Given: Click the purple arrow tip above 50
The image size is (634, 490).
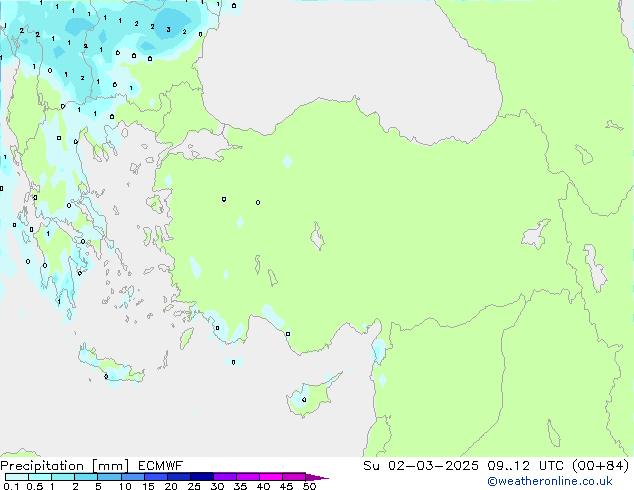Looking at the screenshot, I should click(x=317, y=477).
